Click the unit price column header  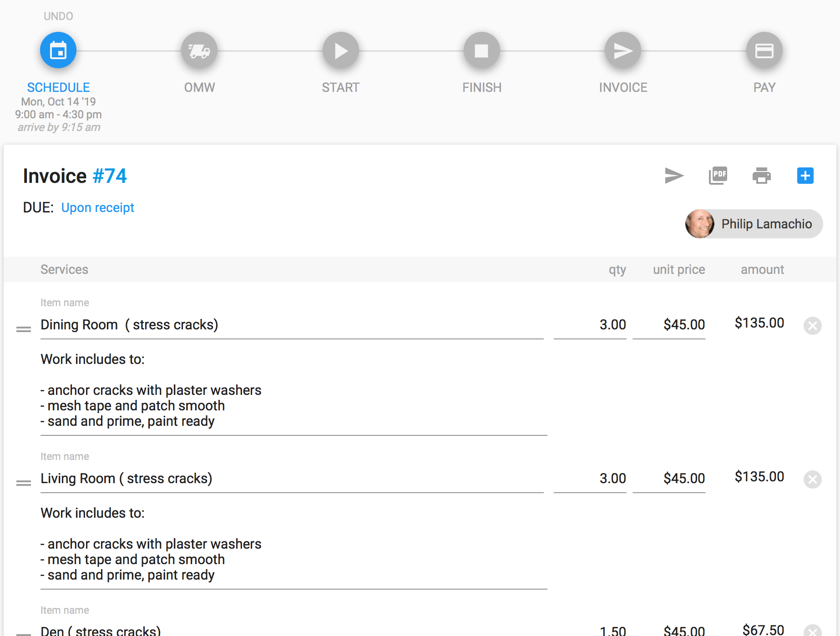click(x=679, y=270)
